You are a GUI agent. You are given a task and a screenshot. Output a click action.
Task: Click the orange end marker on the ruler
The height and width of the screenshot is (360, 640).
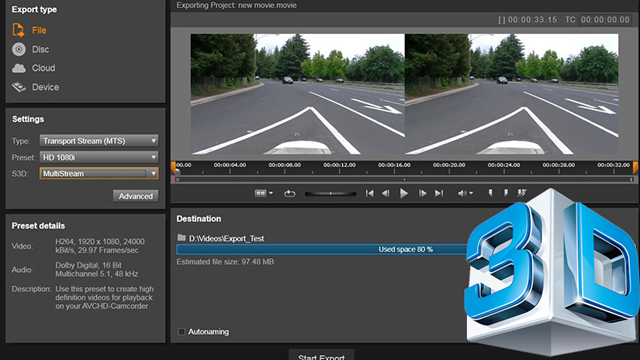(636, 167)
